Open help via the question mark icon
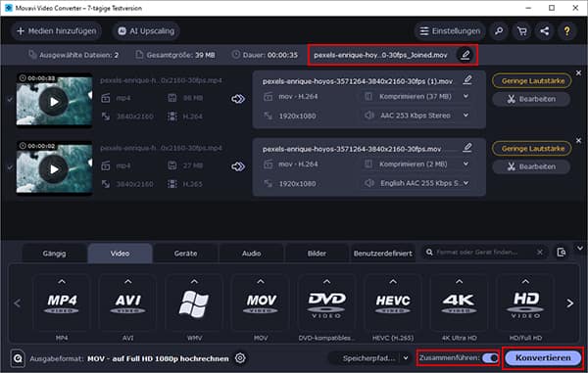This screenshot has width=588, height=373. click(567, 31)
